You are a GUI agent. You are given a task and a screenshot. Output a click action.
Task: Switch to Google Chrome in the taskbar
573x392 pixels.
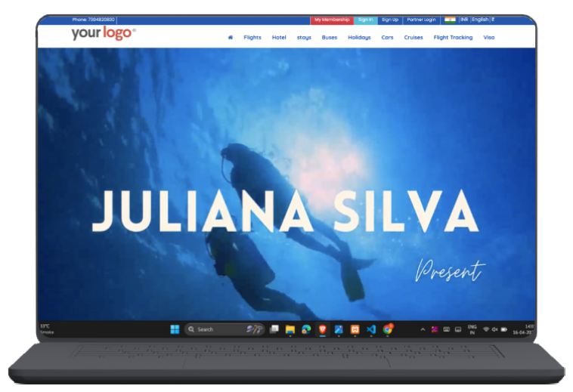click(x=388, y=329)
